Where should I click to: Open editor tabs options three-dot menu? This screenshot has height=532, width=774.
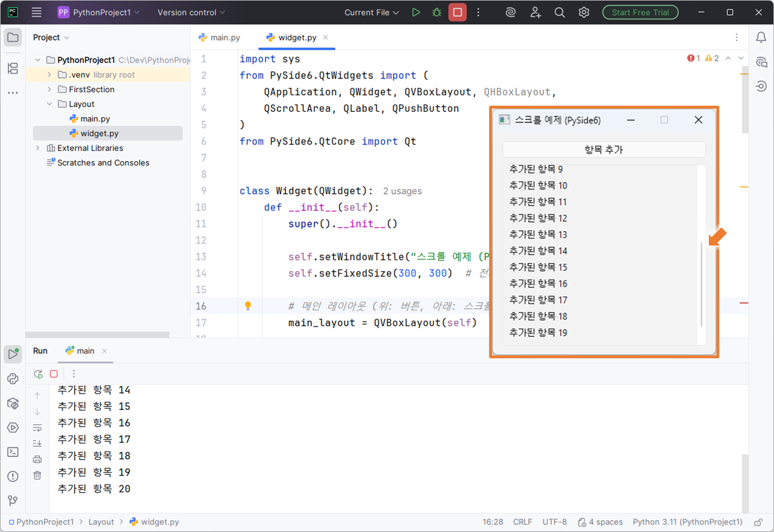pyautogui.click(x=737, y=38)
